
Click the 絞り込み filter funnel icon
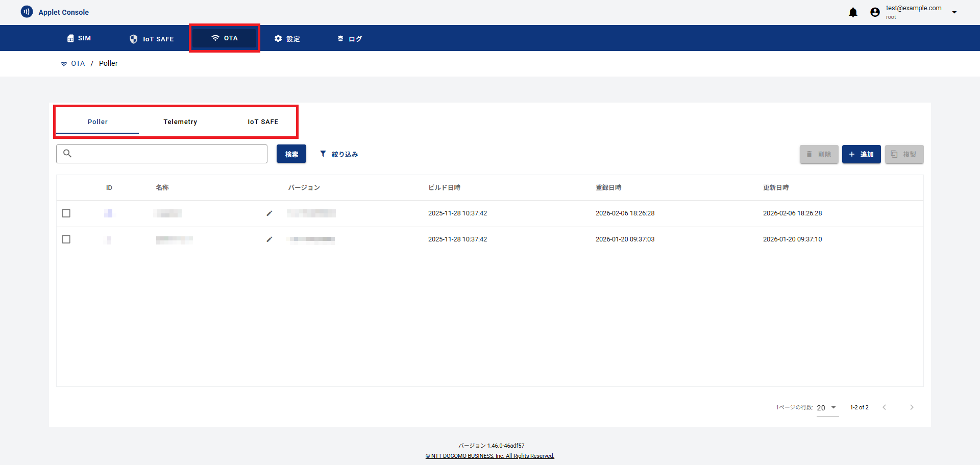pyautogui.click(x=323, y=154)
